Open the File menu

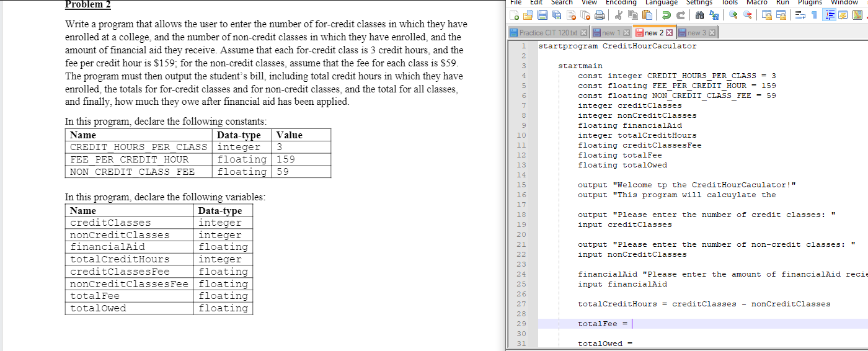point(516,2)
